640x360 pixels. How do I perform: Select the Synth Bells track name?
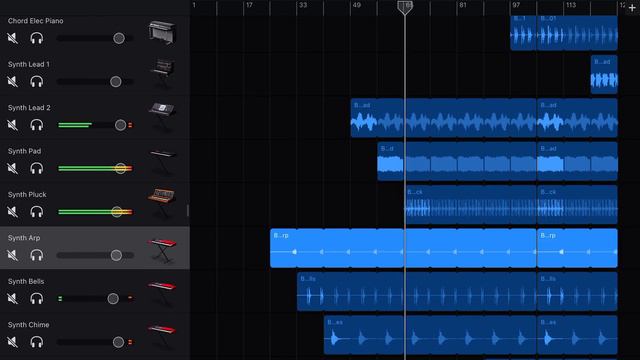tap(26, 281)
